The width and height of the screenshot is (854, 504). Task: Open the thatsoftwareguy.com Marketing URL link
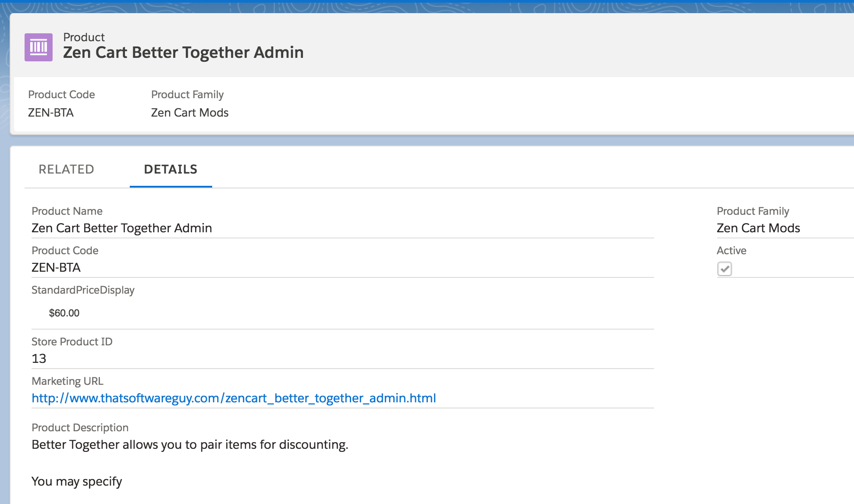tap(234, 398)
